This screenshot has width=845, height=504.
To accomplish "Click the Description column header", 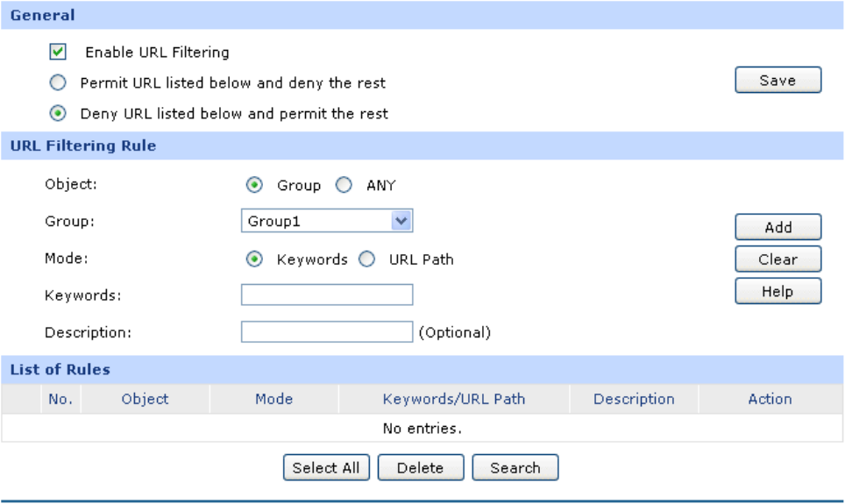I will [x=634, y=399].
